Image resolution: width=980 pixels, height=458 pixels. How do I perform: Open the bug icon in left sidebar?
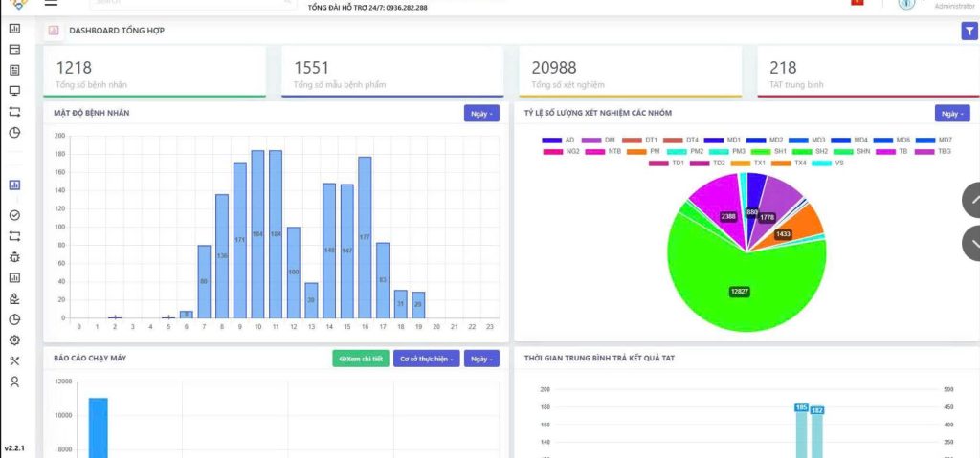pyautogui.click(x=14, y=256)
